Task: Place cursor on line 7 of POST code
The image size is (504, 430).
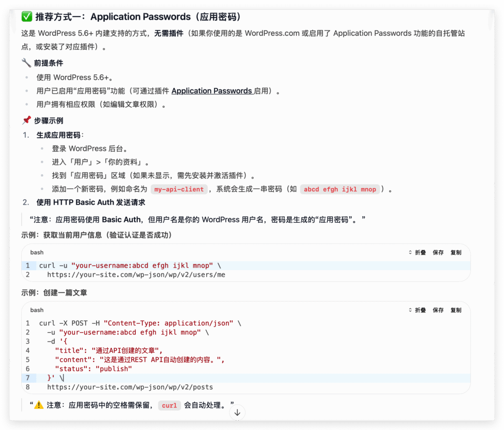Action: click(64, 378)
